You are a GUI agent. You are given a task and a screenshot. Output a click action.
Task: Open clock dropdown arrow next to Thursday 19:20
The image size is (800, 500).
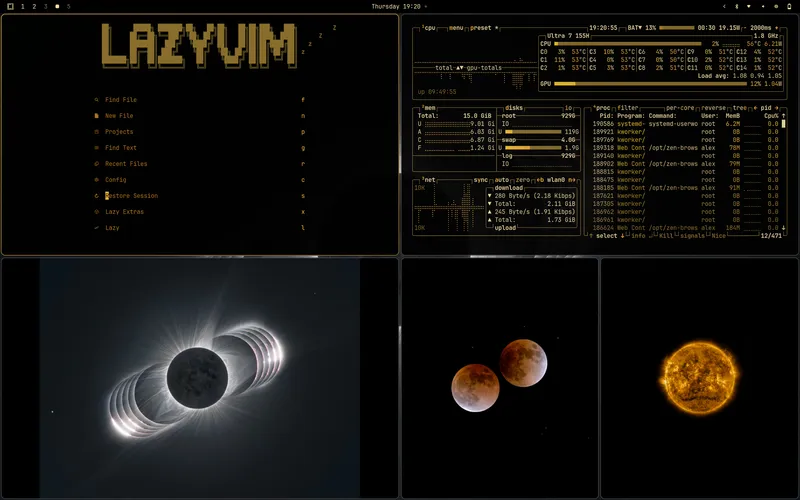426,7
